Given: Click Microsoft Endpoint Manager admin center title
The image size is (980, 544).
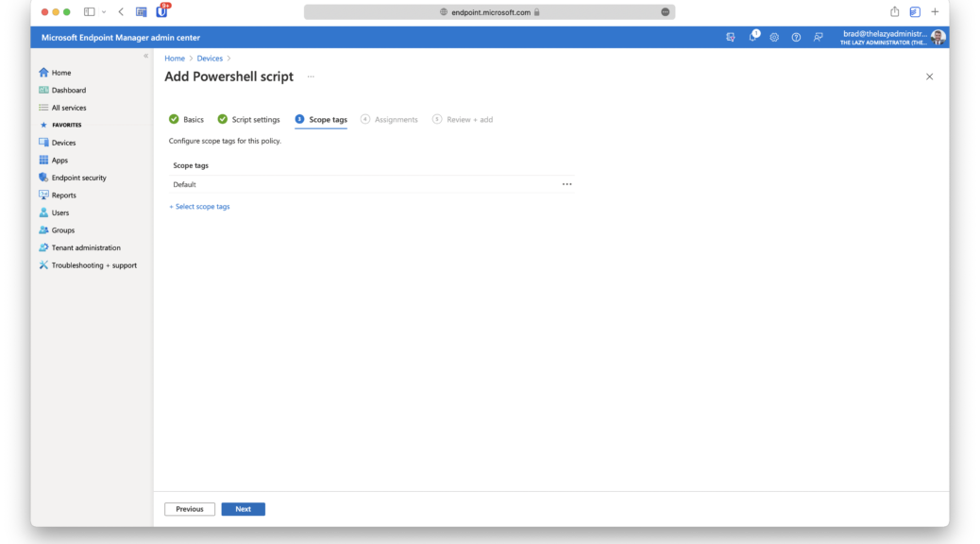Looking at the screenshot, I should pyautogui.click(x=121, y=38).
